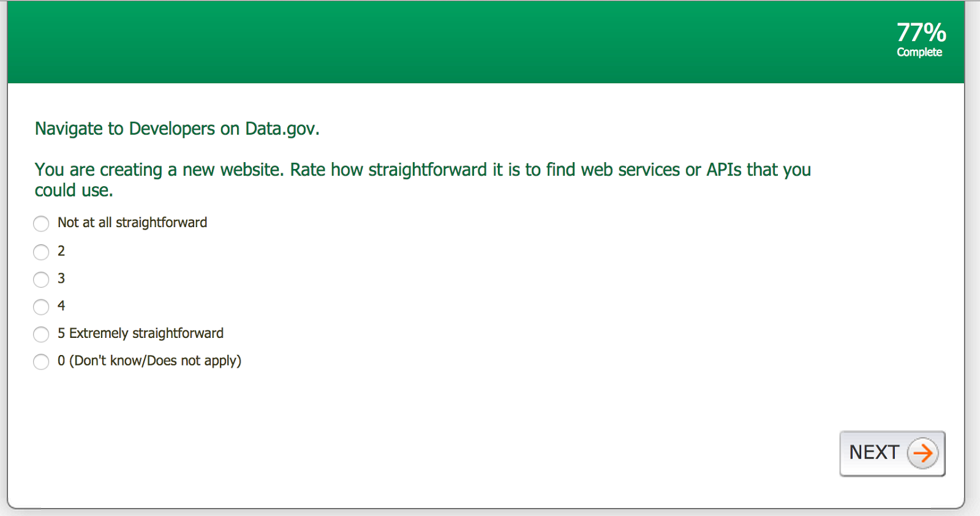Click the orange arrow icon on NEXT
The width and height of the screenshot is (980, 516).
point(922,453)
